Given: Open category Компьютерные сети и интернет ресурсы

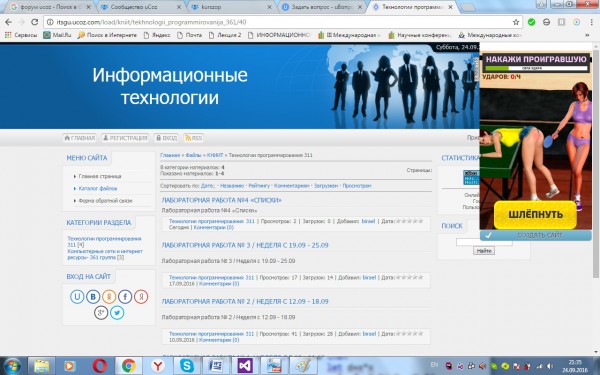Looking at the screenshot, I should pos(105,254).
